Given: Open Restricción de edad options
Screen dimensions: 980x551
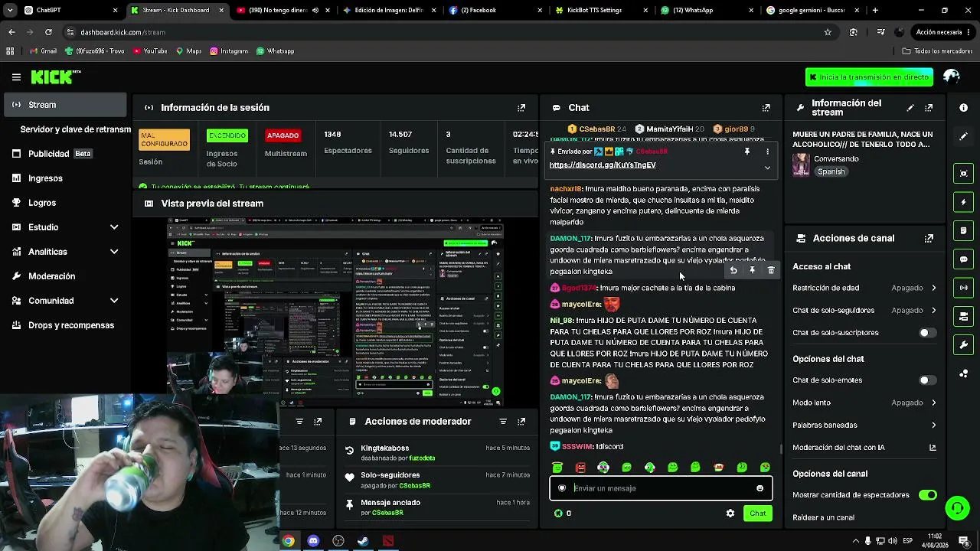Looking at the screenshot, I should coord(864,288).
